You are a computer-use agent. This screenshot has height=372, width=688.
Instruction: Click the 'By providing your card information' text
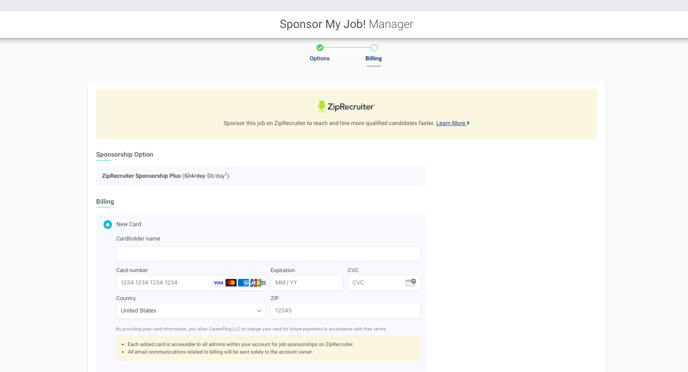pyautogui.click(x=251, y=329)
